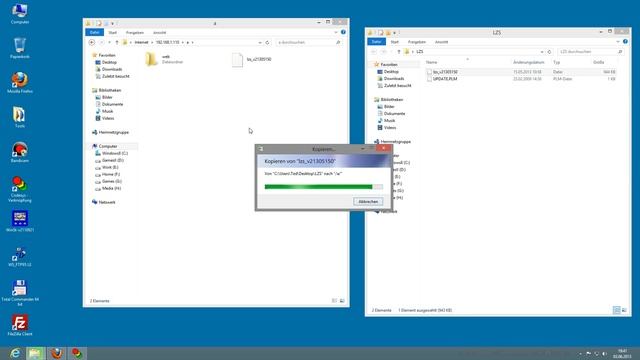Click Abbrechen to cancel the copy

coord(368,202)
